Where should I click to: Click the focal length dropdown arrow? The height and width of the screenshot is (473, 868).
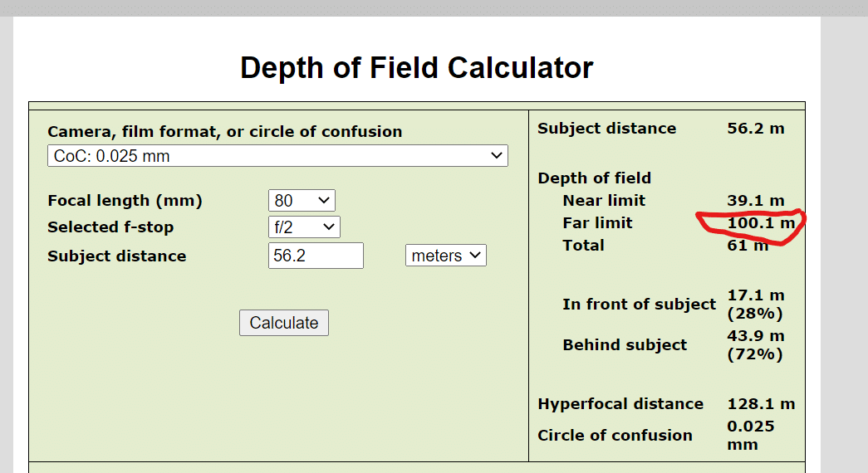point(324,200)
